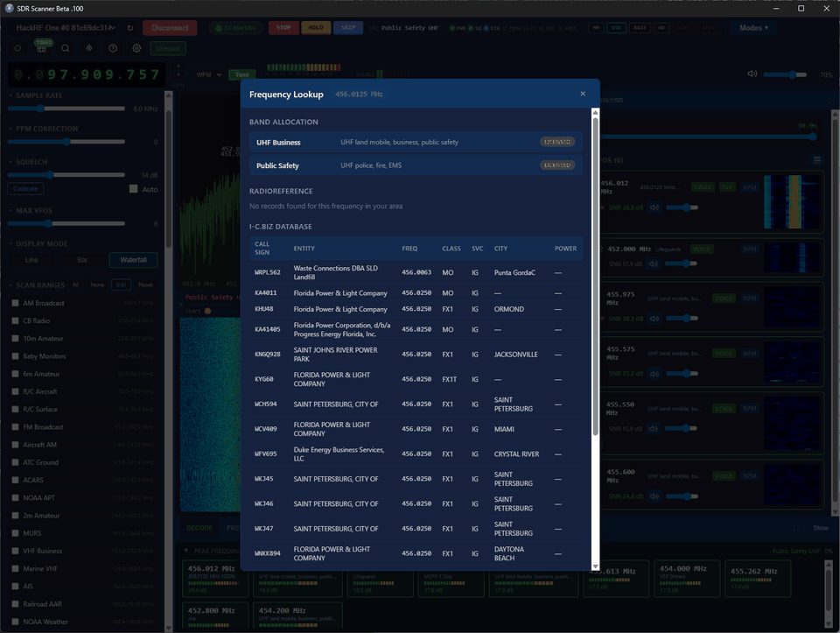The image size is (840, 633).
Task: Check the 10m Amateur scan range
Action: pyautogui.click(x=15, y=339)
